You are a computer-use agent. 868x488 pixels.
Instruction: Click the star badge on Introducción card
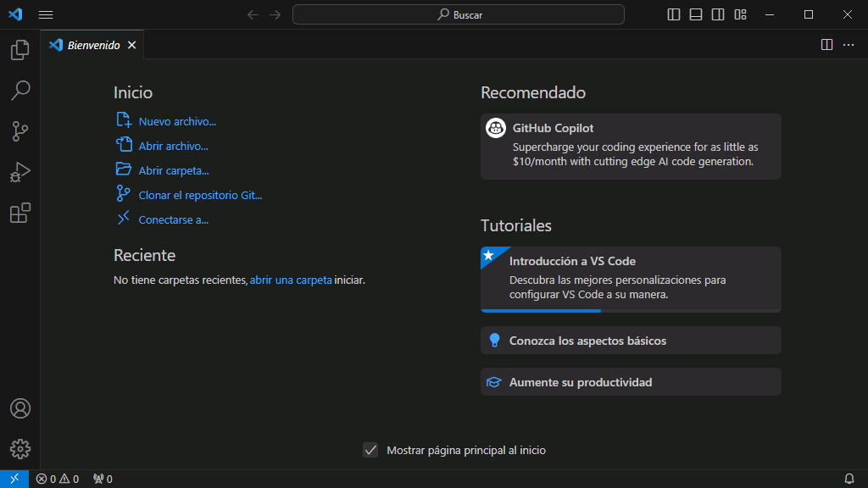(x=489, y=255)
